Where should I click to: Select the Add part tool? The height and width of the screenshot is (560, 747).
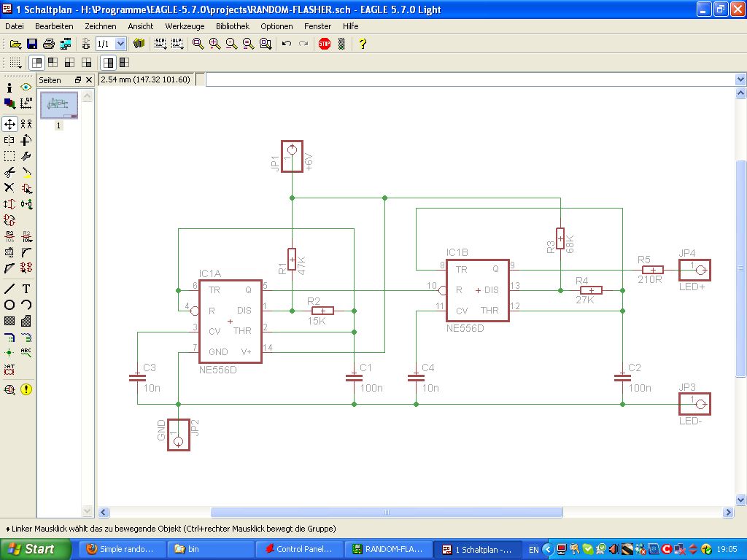coord(27,189)
